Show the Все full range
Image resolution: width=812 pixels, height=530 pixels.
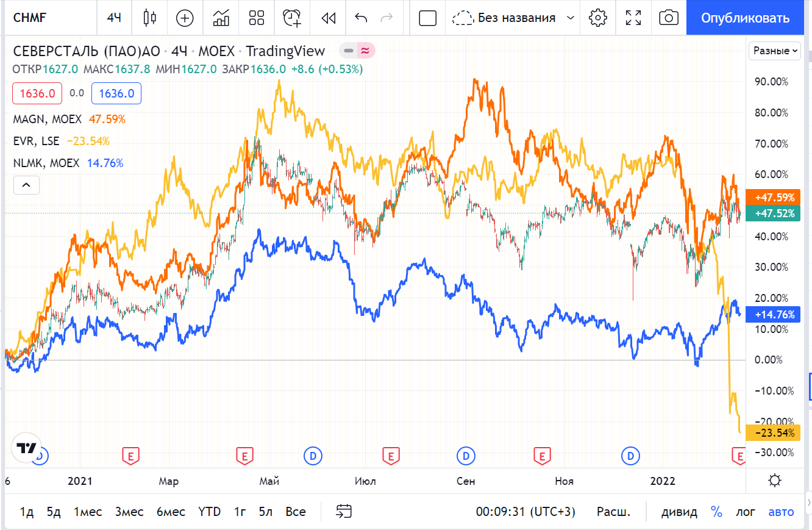[x=296, y=512]
